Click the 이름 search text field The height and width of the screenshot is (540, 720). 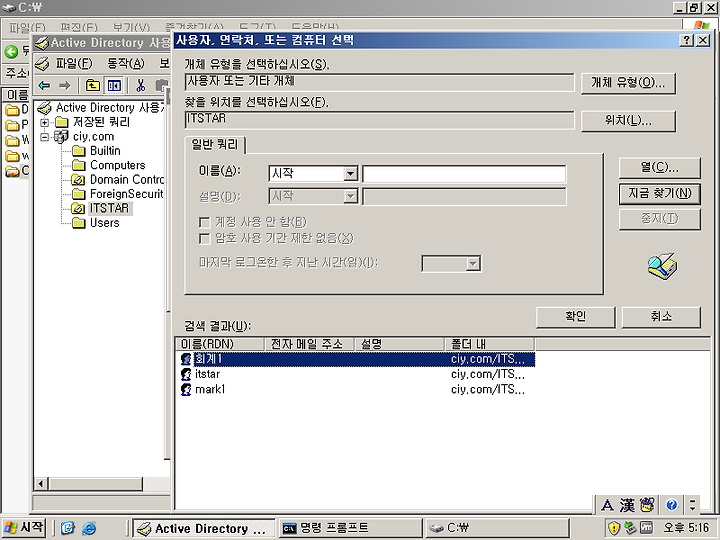click(464, 174)
